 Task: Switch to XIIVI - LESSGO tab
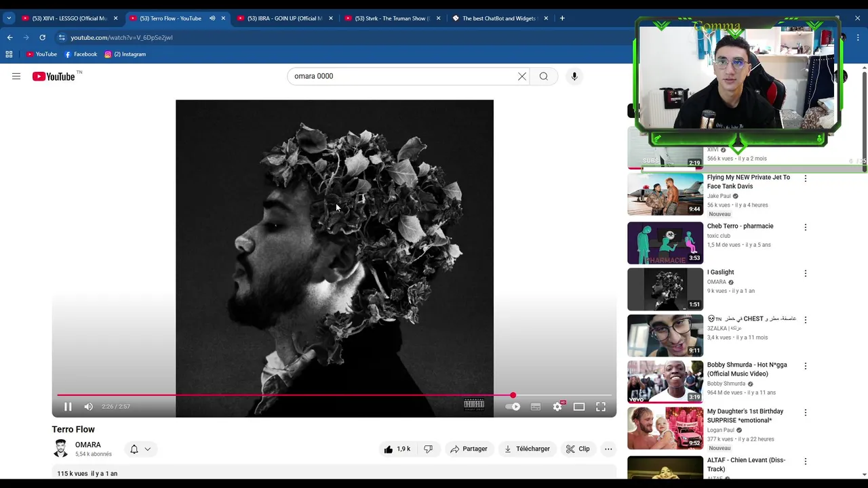(x=68, y=18)
